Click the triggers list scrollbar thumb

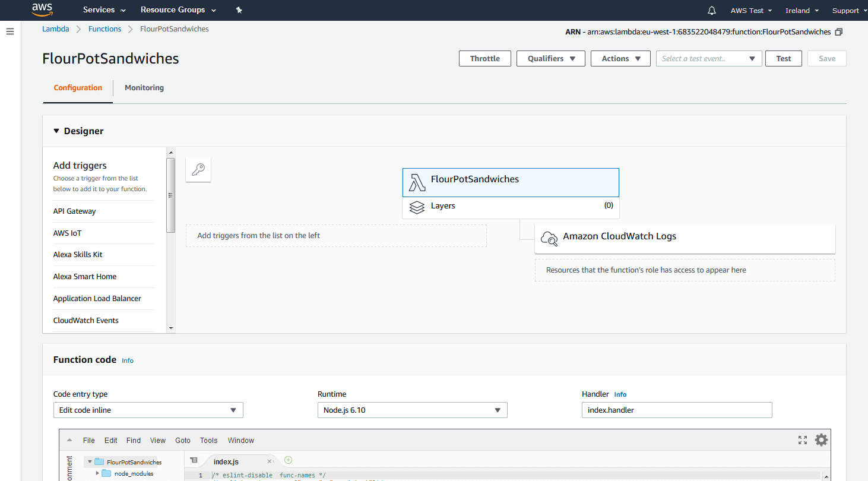(x=171, y=195)
